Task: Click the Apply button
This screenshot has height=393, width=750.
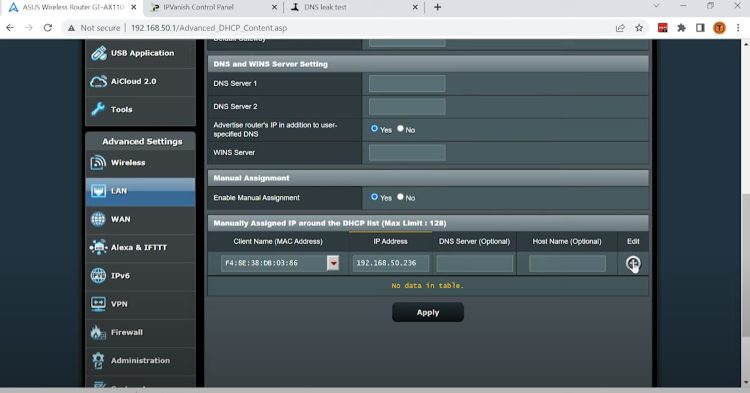Action: click(428, 312)
